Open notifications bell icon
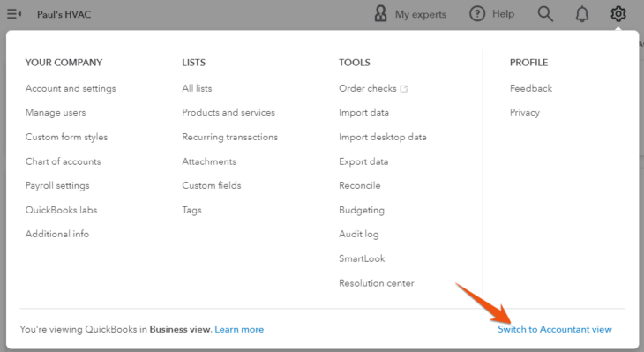 [x=582, y=14]
